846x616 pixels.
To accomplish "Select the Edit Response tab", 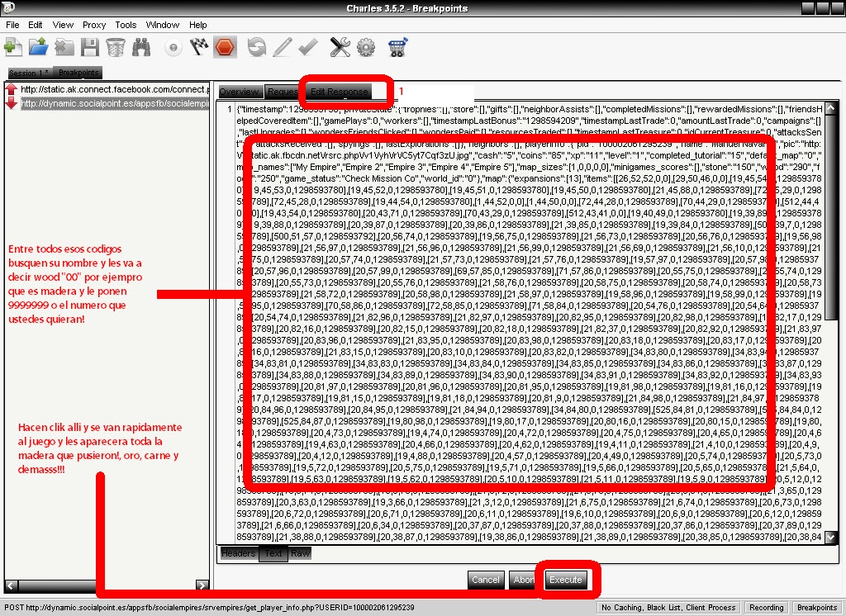I will click(x=339, y=91).
